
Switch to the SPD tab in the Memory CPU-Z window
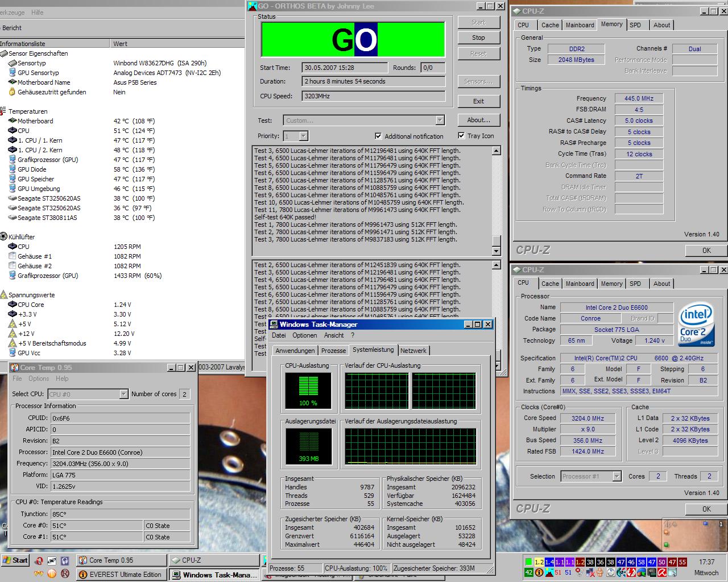click(635, 25)
